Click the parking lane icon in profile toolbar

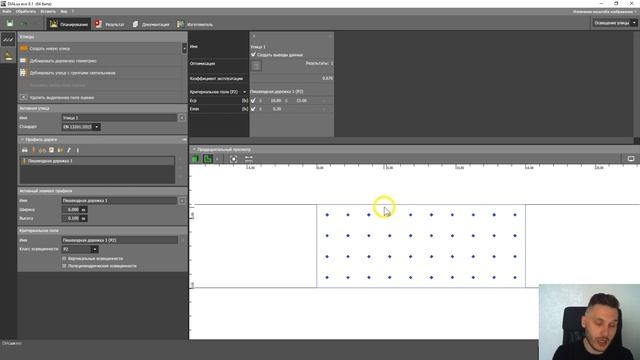pyautogui.click(x=51, y=150)
